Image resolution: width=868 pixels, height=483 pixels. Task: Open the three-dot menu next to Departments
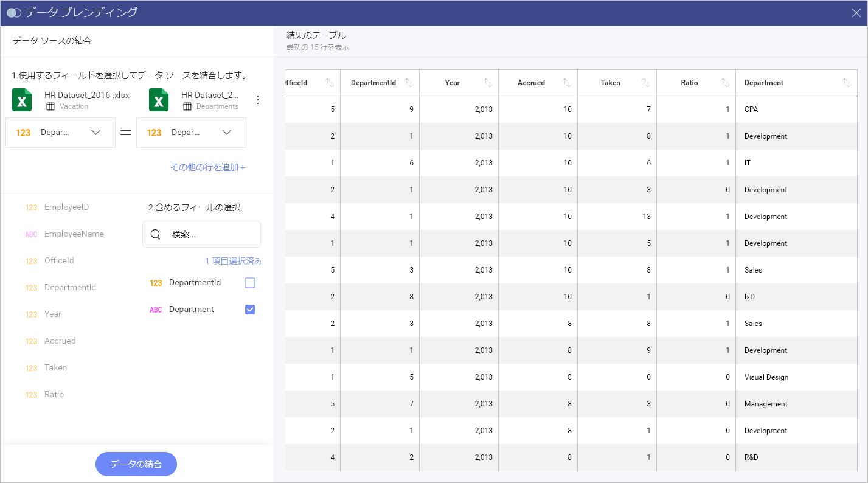pos(257,100)
